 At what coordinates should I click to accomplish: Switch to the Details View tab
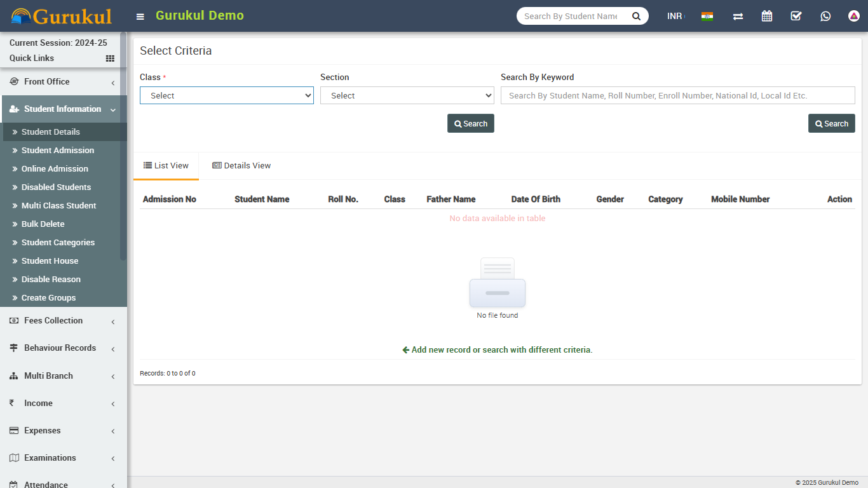click(x=241, y=166)
